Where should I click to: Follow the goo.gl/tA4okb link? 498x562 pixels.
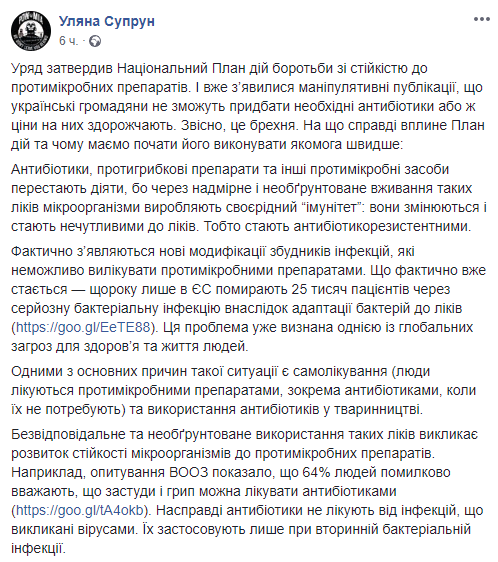point(80,510)
